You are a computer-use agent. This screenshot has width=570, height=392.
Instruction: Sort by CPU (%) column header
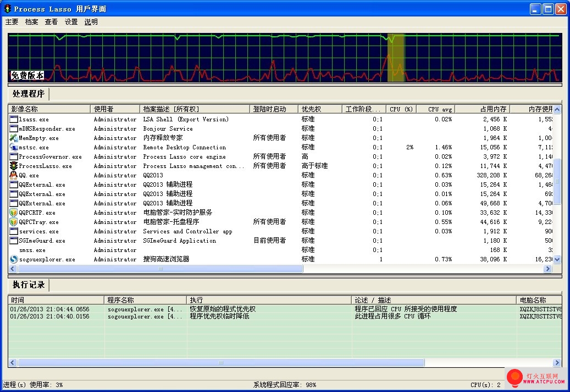coord(401,109)
